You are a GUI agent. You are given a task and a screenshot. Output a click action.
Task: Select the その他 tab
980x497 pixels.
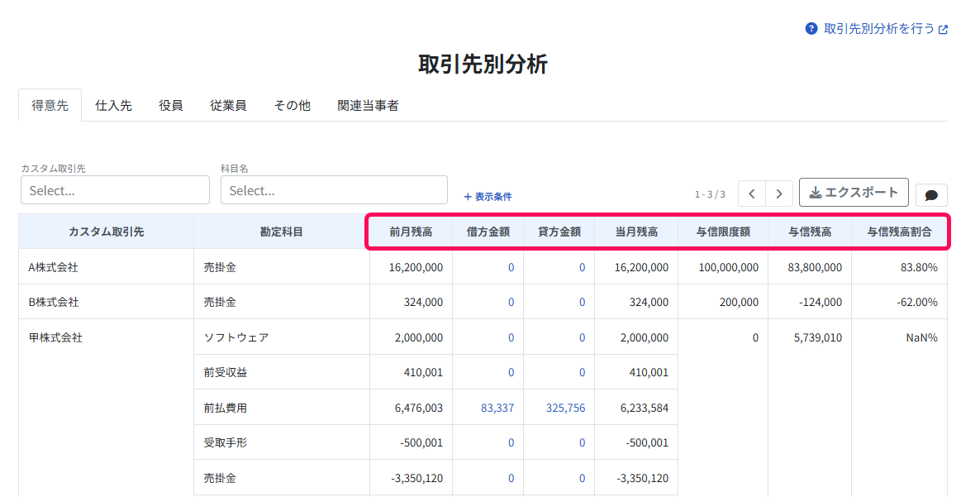pyautogui.click(x=292, y=106)
